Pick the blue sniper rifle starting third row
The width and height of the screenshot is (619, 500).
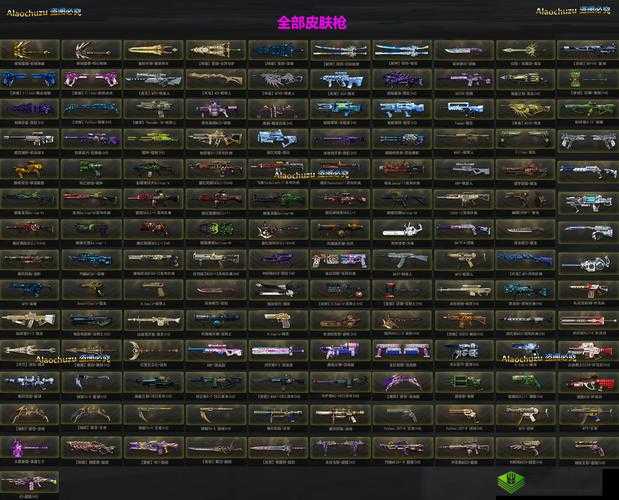[29, 109]
